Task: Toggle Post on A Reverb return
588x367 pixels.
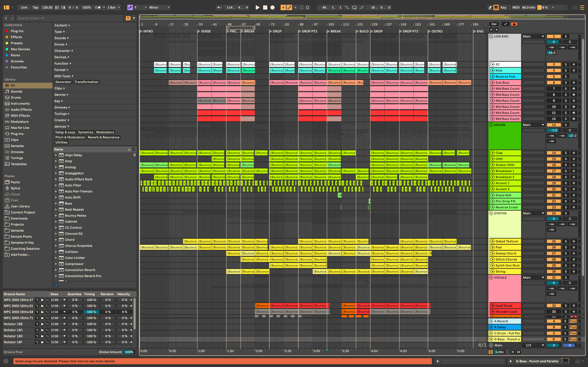Action: pyautogui.click(x=573, y=321)
